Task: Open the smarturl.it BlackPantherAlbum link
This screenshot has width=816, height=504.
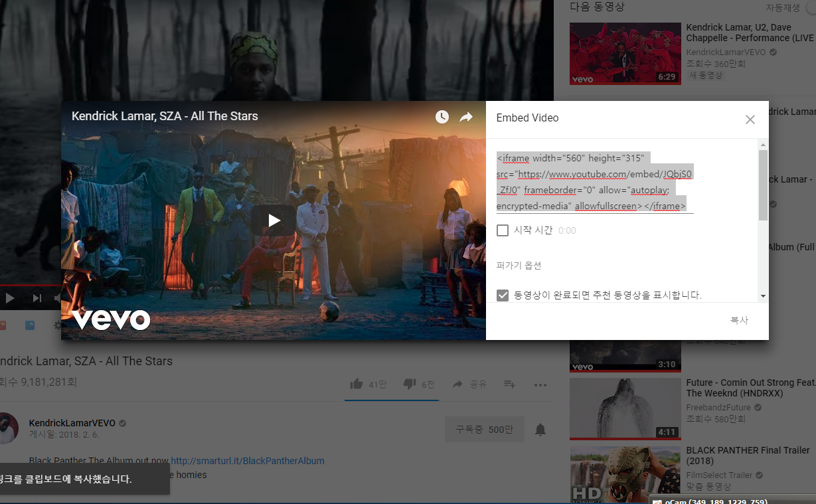Action: point(247,461)
